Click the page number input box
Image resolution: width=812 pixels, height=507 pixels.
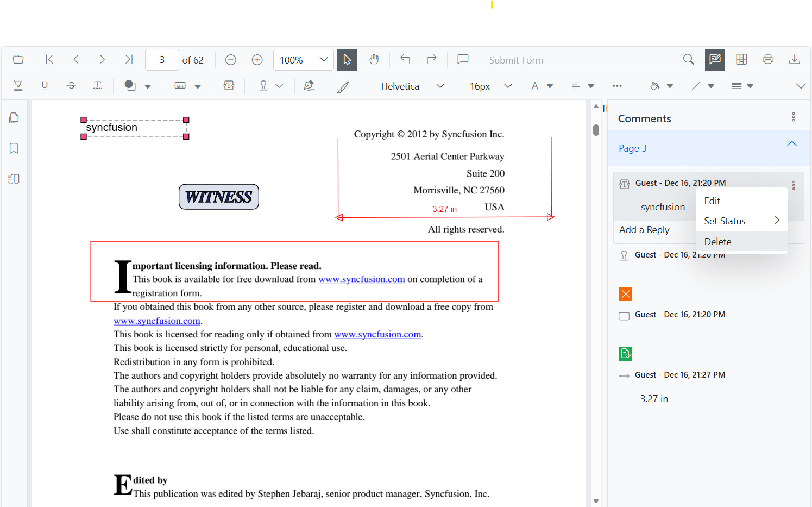pyautogui.click(x=161, y=60)
